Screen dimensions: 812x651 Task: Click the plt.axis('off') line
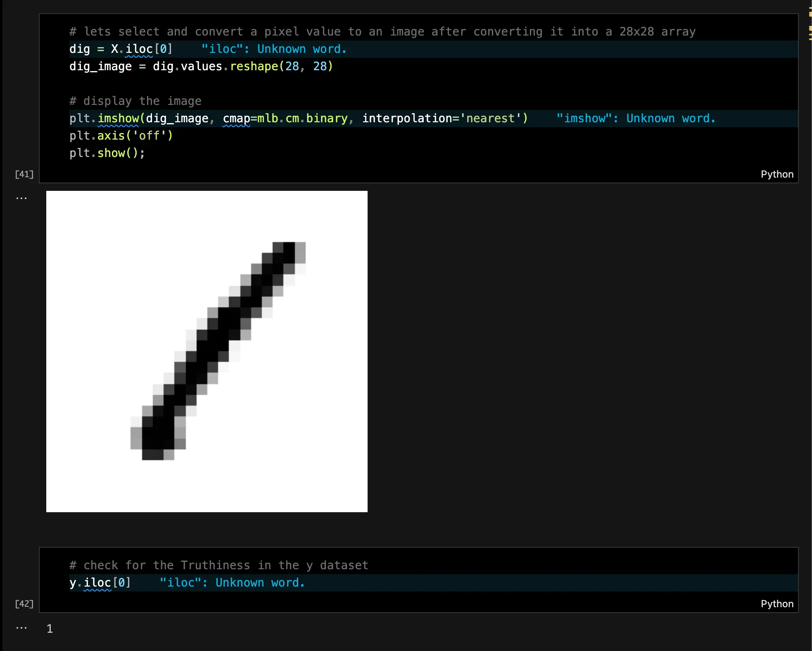121,136
